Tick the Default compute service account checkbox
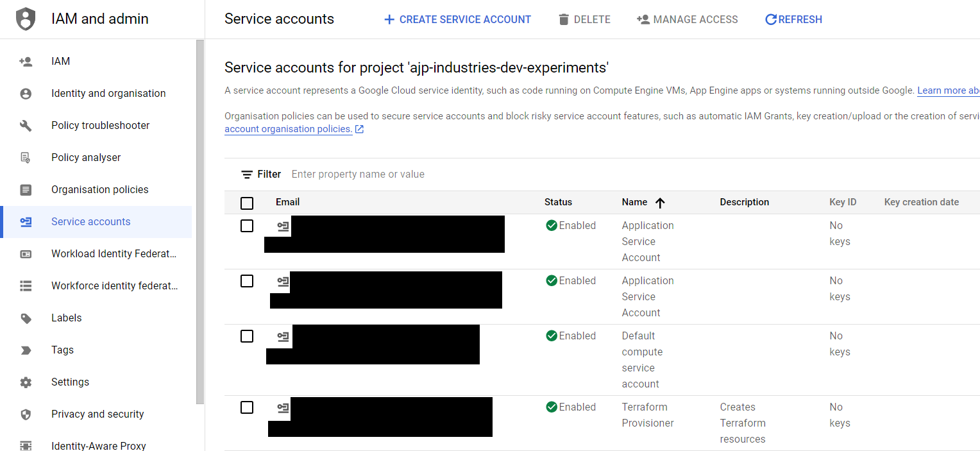The height and width of the screenshot is (451, 980). point(247,336)
